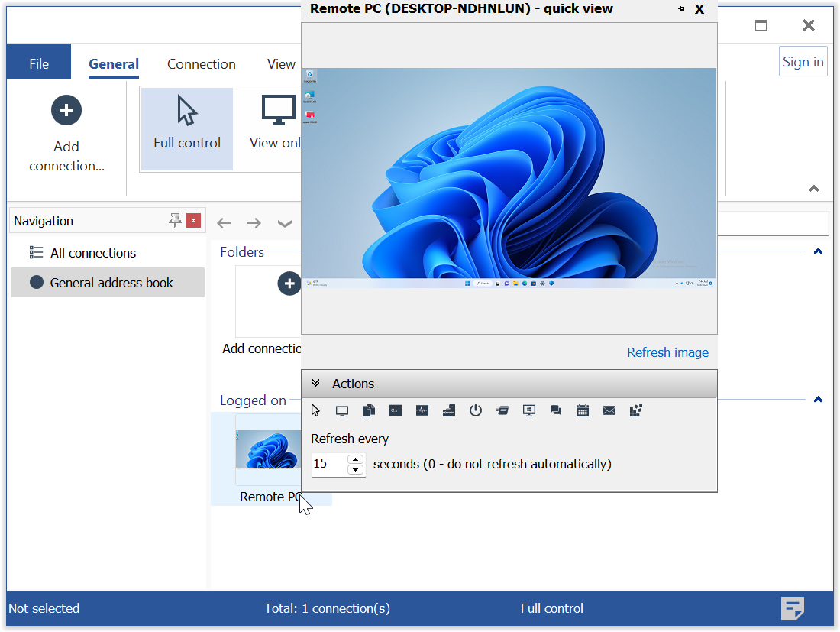
Task: Select Full control mode in the ribbon
Action: coord(186,128)
